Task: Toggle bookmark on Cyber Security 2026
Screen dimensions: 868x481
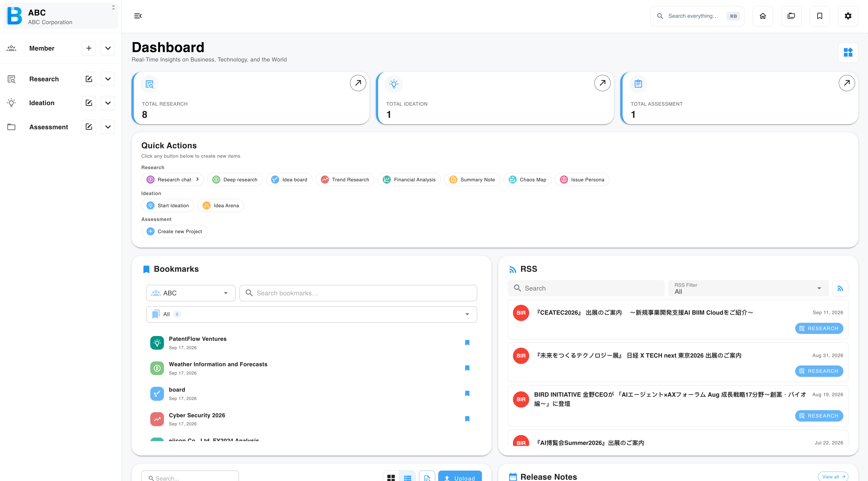Action: (x=467, y=419)
